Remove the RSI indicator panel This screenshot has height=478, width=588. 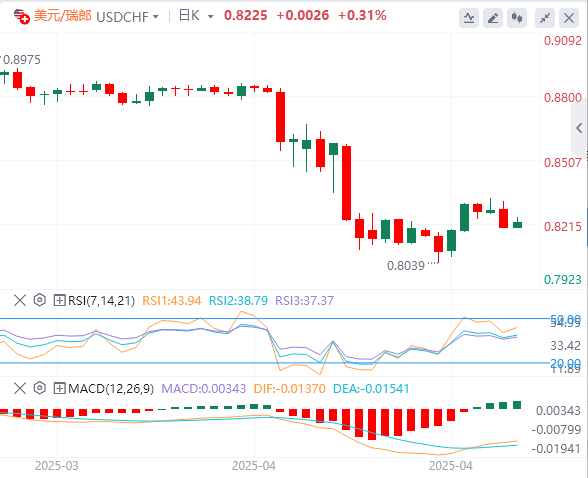point(20,300)
